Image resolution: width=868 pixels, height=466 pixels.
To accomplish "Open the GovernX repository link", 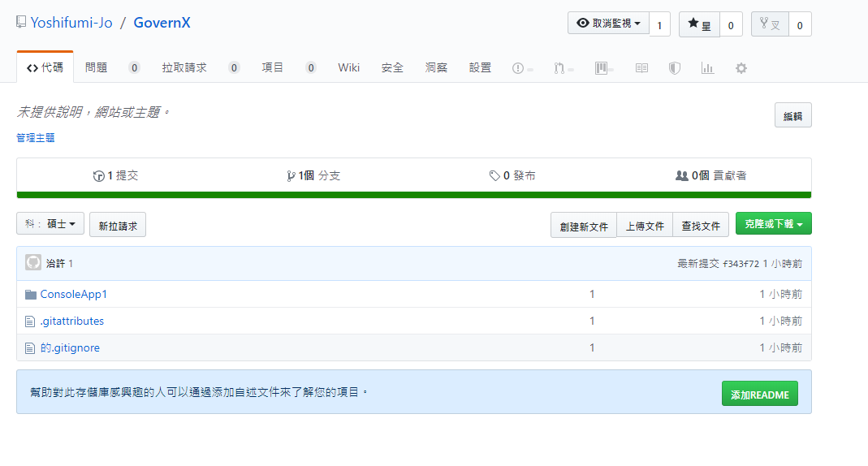I will (x=162, y=23).
